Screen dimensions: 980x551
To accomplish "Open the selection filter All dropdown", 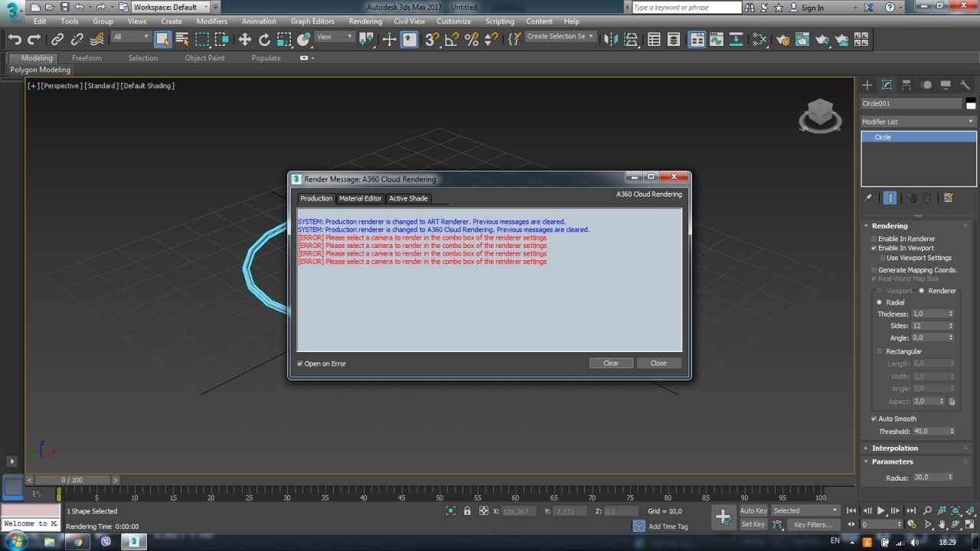I will tap(131, 37).
